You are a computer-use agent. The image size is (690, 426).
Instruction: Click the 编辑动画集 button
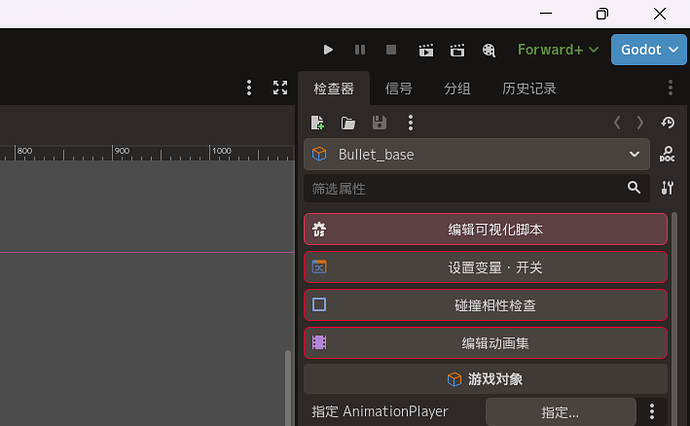[x=485, y=343]
